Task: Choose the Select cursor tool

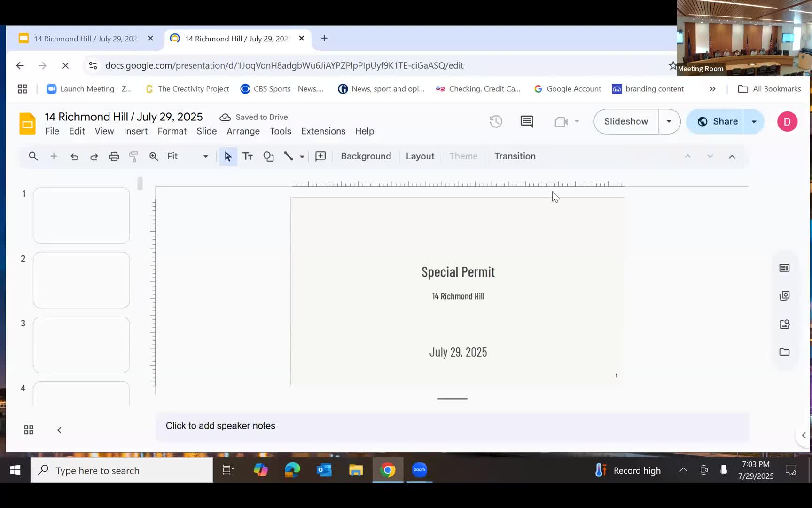Action: [228, 156]
